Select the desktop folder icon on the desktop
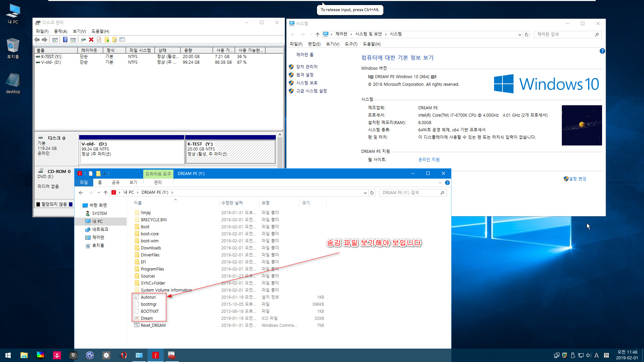 (13, 83)
